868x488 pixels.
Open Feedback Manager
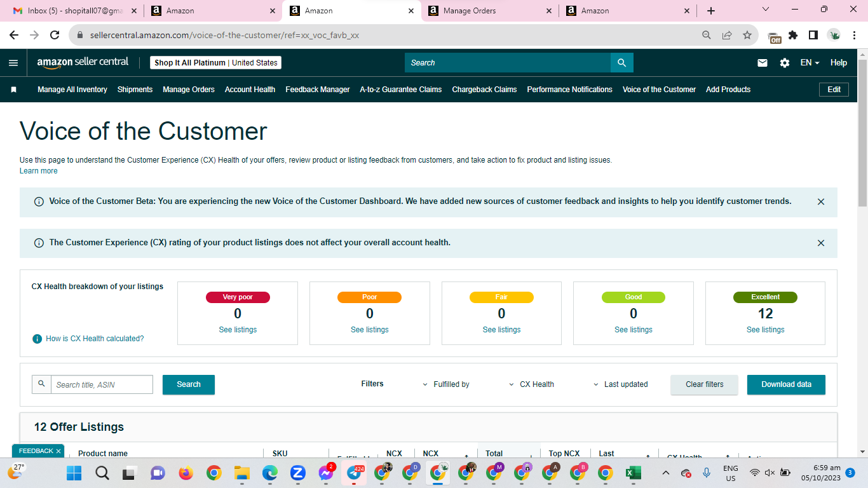click(x=318, y=90)
